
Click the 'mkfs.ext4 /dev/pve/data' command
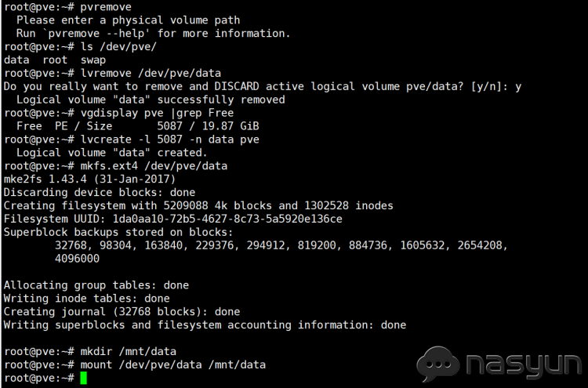[154, 166]
